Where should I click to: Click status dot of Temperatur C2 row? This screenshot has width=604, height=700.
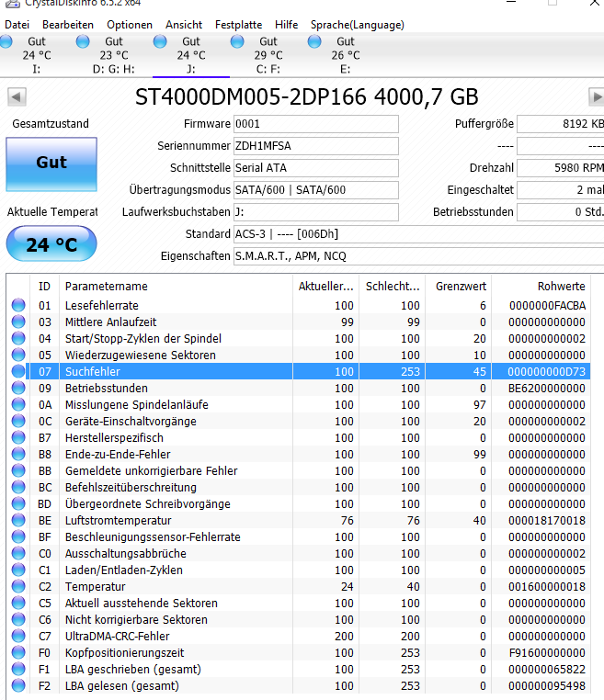pos(18,586)
